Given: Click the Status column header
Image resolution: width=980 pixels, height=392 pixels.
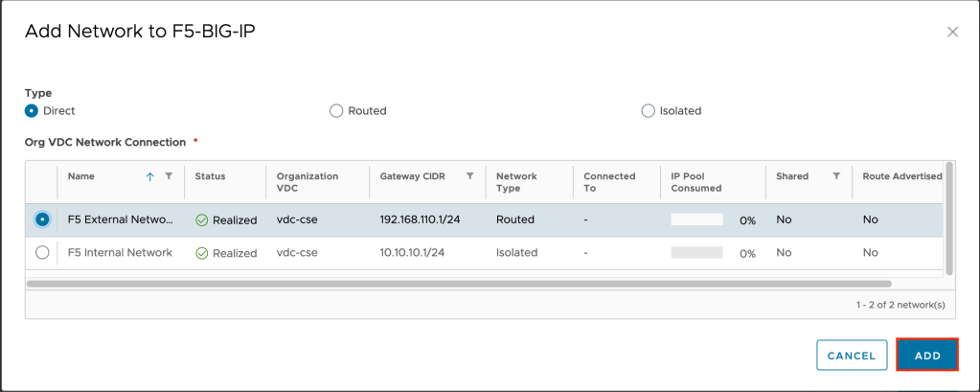Looking at the screenshot, I should click(x=210, y=176).
